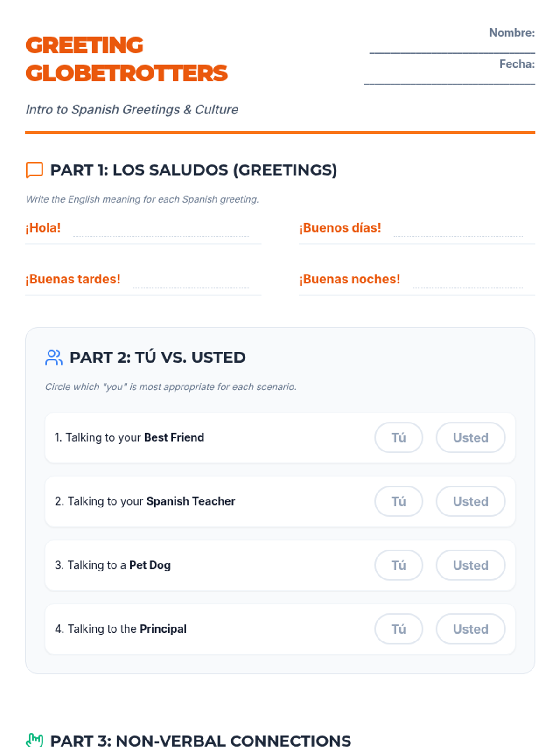Choose Usted for Spanish Teacher scenario
Screen dimensions: 560x747
point(470,501)
